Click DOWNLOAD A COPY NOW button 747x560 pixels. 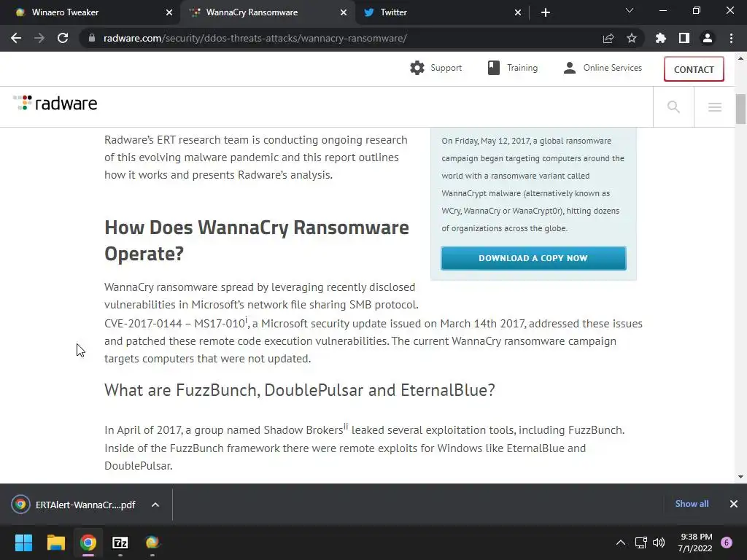[x=533, y=258]
